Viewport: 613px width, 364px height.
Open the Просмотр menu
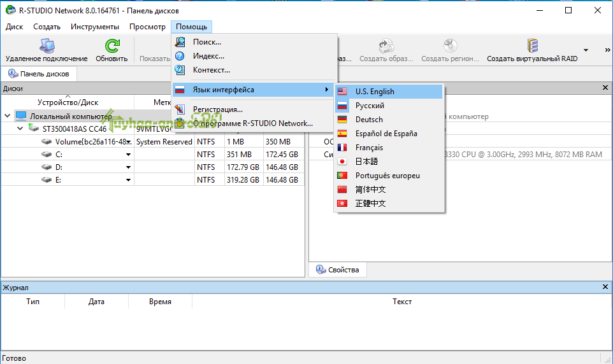(147, 27)
